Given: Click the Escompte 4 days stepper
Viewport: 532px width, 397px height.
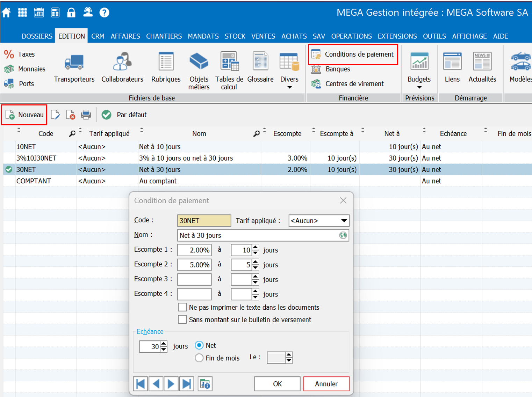Looking at the screenshot, I should click(256, 294).
